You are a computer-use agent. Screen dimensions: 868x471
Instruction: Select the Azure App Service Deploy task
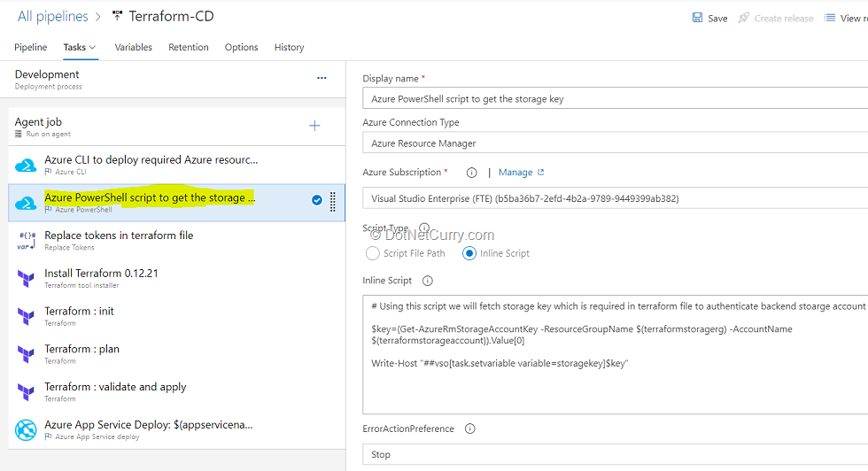click(x=176, y=430)
